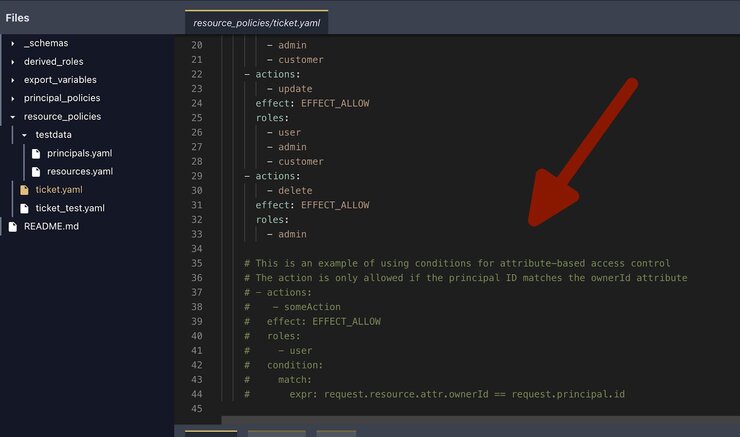Click 'roles:' key on line 32
Image resolution: width=740 pixels, height=437 pixels.
pos(272,220)
